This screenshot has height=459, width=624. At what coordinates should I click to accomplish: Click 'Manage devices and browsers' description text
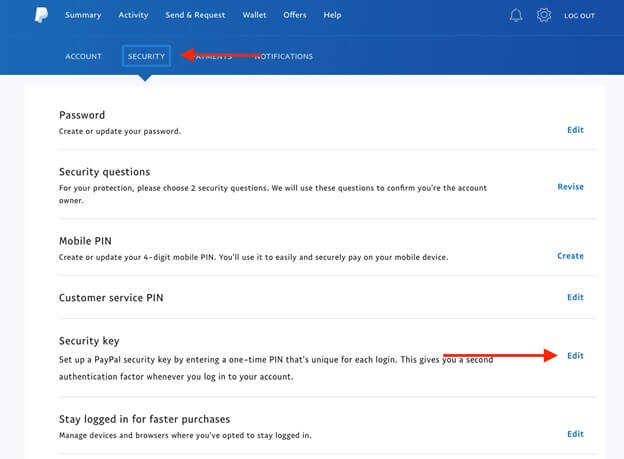click(x=185, y=435)
